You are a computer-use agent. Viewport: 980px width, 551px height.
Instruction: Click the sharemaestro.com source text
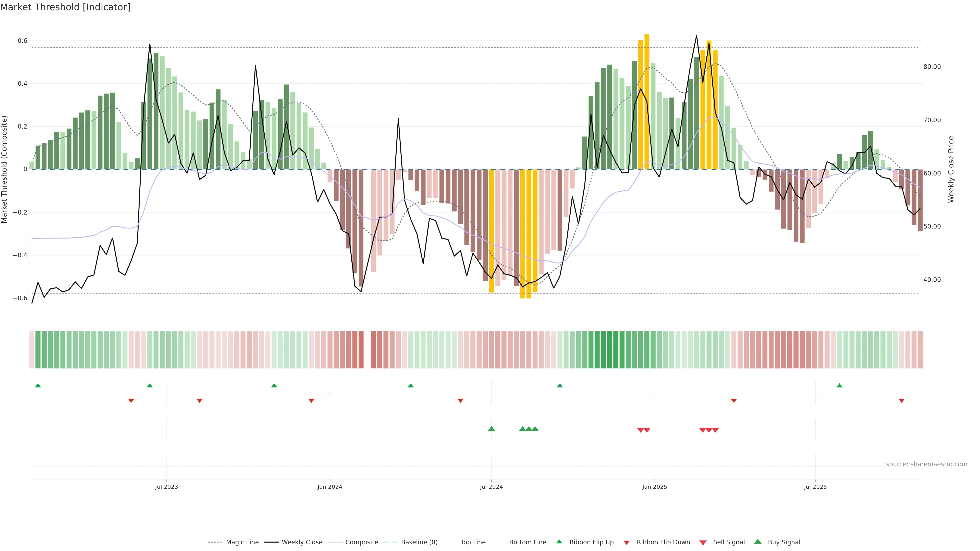926,464
